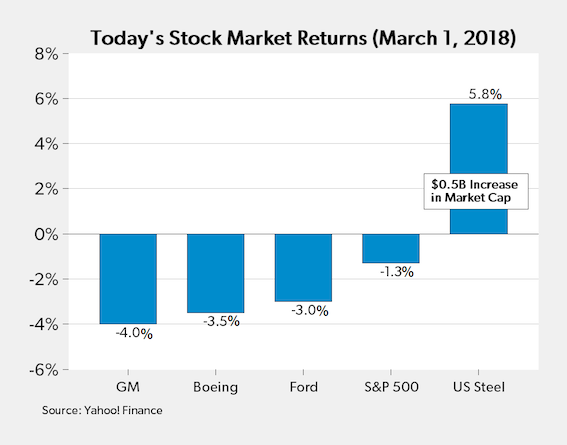Select the Source: Yahoo! Finance text
The width and height of the screenshot is (567, 445).
pos(102,410)
